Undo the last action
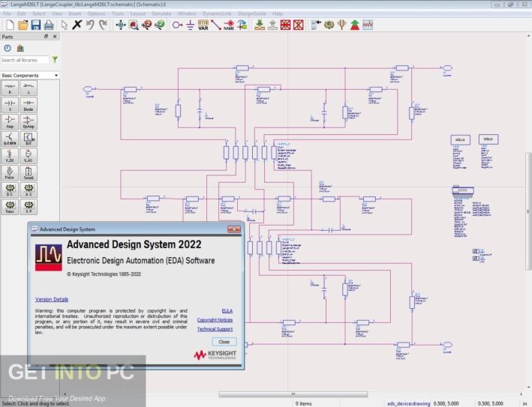 click(x=90, y=25)
